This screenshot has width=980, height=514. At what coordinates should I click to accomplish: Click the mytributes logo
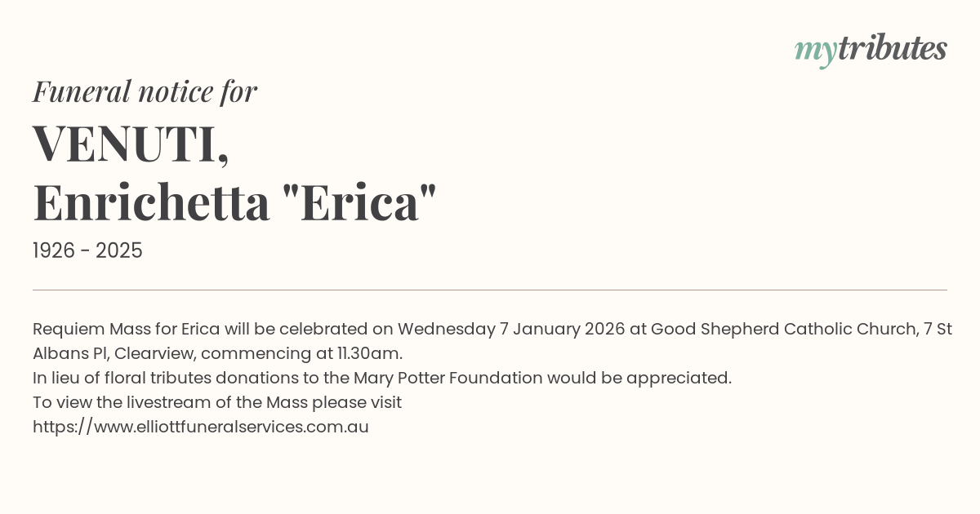[x=871, y=49]
